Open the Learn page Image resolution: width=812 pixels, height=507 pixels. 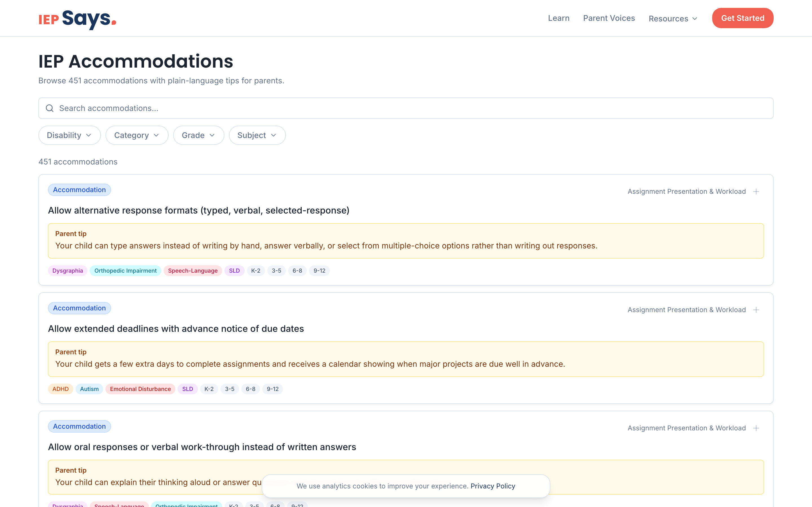pyautogui.click(x=558, y=18)
